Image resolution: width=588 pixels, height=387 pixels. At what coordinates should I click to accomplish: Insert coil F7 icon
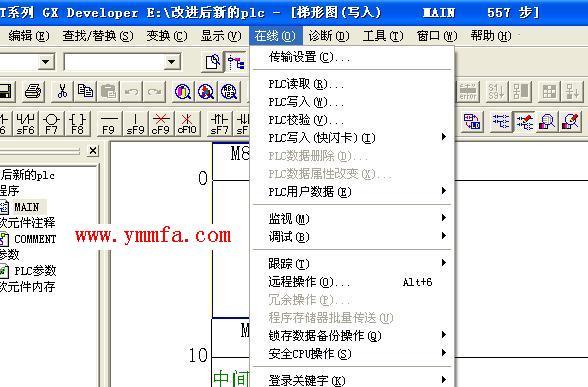tap(51, 123)
